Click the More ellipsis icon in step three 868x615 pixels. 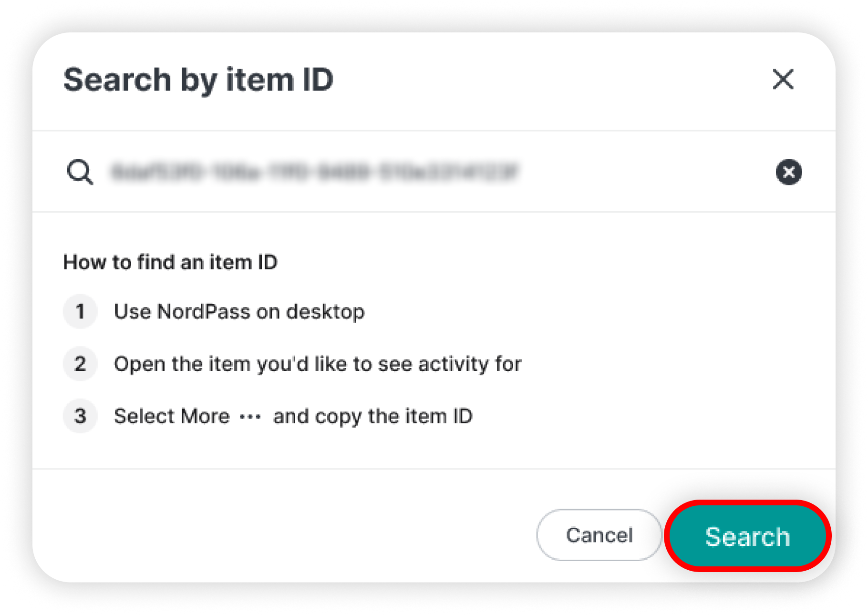point(250,417)
